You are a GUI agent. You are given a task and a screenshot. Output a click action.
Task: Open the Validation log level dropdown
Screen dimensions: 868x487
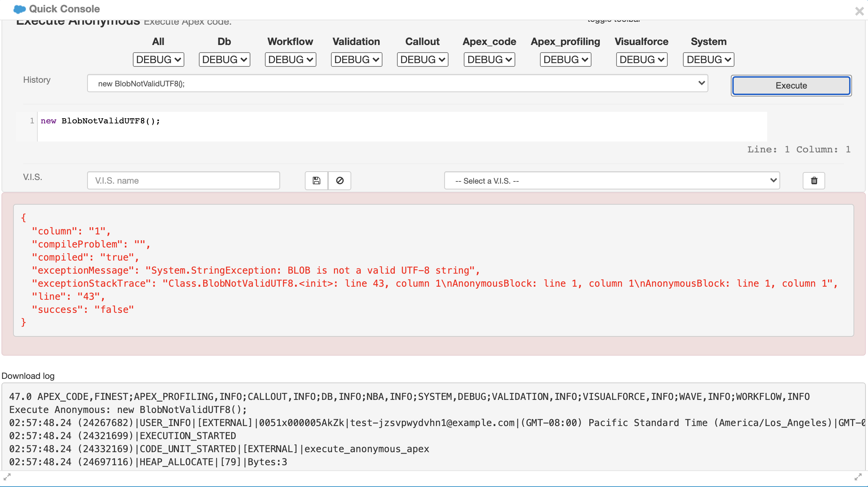[357, 60]
